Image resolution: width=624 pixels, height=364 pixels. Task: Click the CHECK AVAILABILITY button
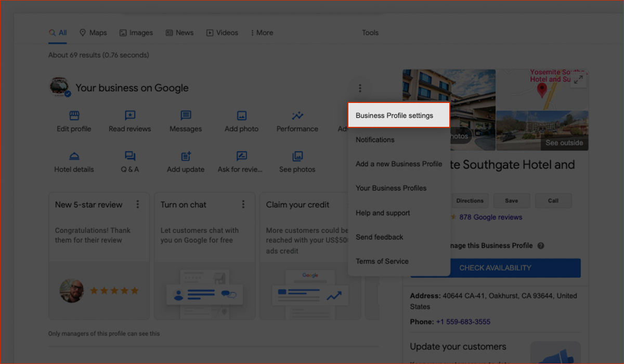[x=495, y=268]
